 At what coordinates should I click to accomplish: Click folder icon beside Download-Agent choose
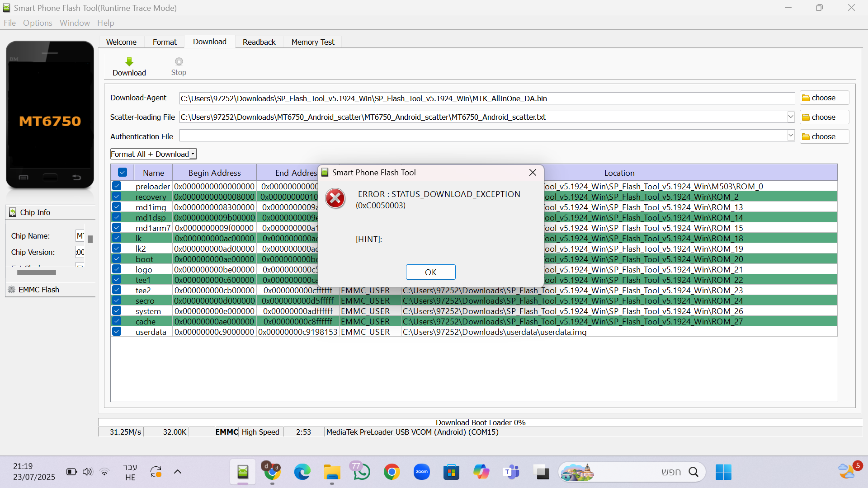tap(806, 98)
